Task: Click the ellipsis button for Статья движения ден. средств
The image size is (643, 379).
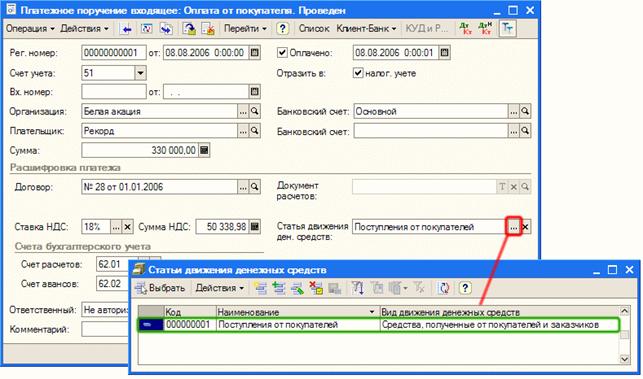Action: pos(514,227)
